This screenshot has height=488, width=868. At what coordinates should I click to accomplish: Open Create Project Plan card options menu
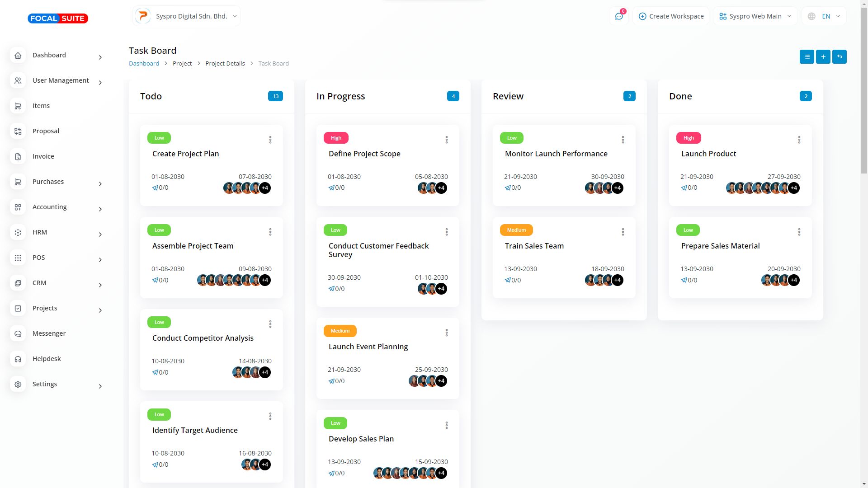270,140
